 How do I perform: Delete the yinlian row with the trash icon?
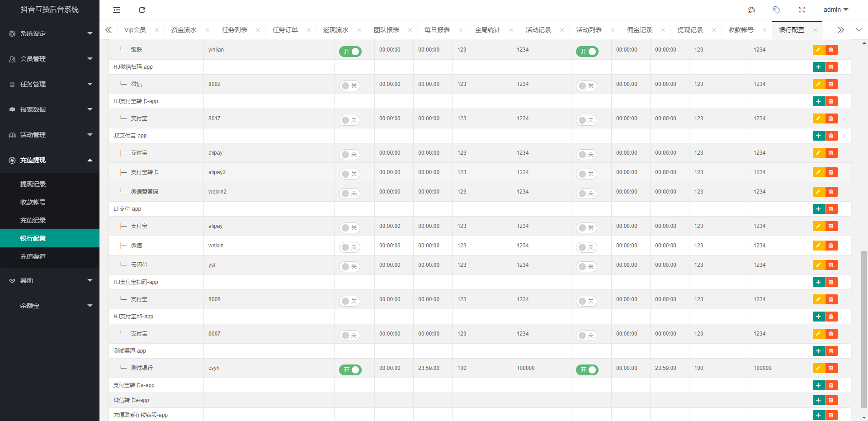[x=831, y=50]
